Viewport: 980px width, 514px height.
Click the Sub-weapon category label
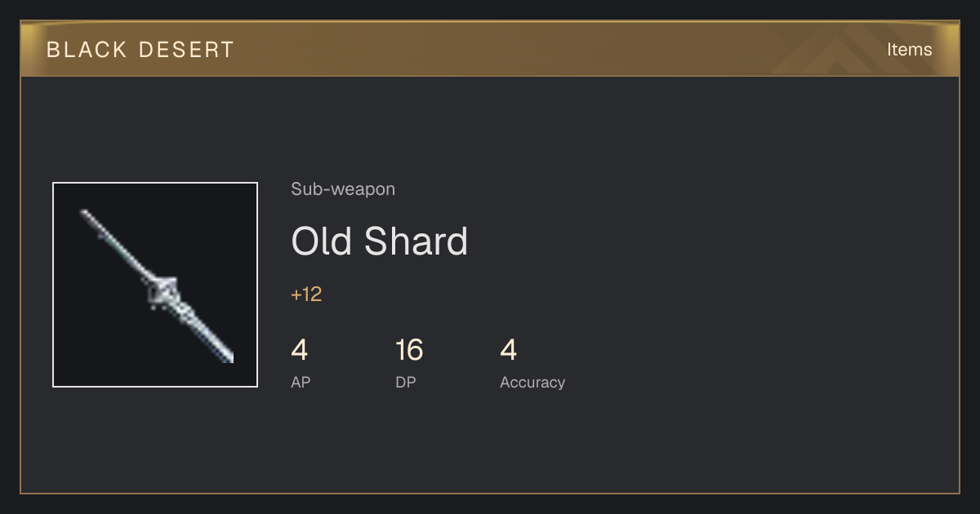(x=343, y=189)
